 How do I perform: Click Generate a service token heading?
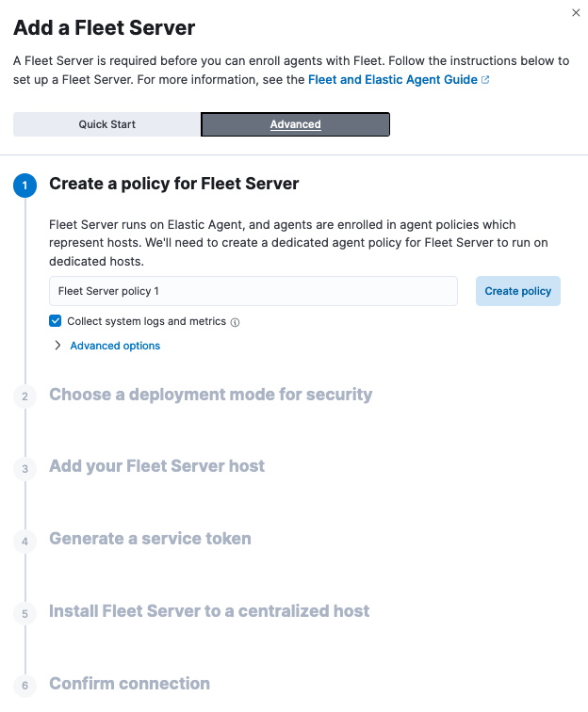coord(150,539)
